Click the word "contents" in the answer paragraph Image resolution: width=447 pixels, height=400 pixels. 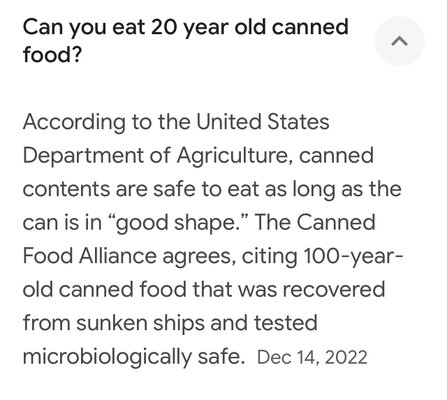point(66,189)
